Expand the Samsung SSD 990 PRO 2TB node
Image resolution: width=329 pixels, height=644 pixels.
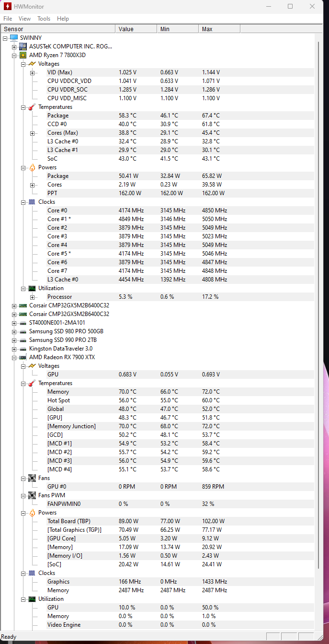tap(14, 340)
